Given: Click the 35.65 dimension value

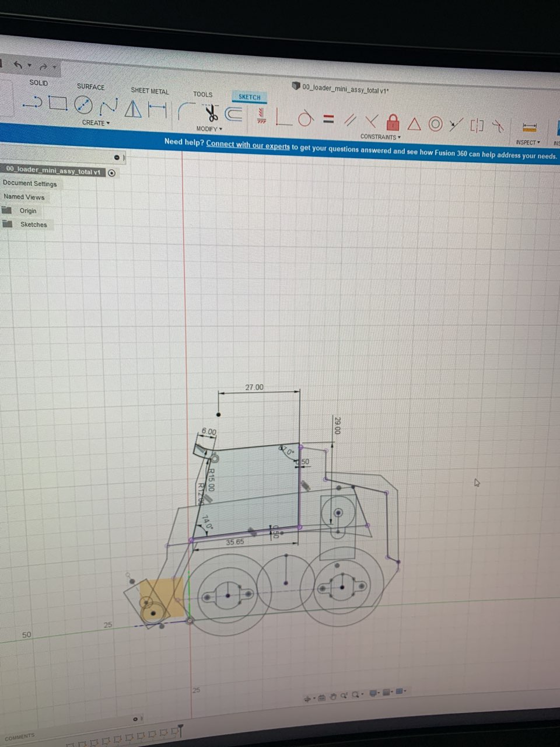Looking at the screenshot, I should tap(235, 542).
